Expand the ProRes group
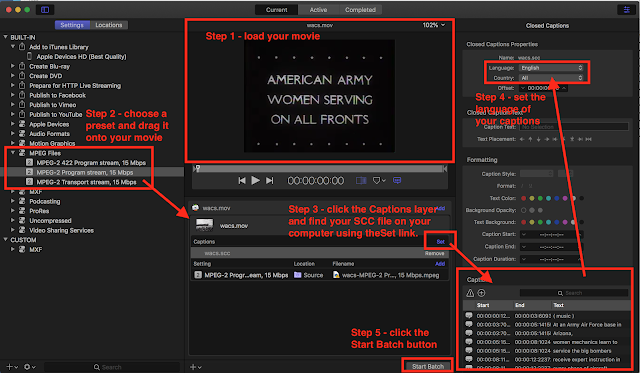 click(13, 211)
